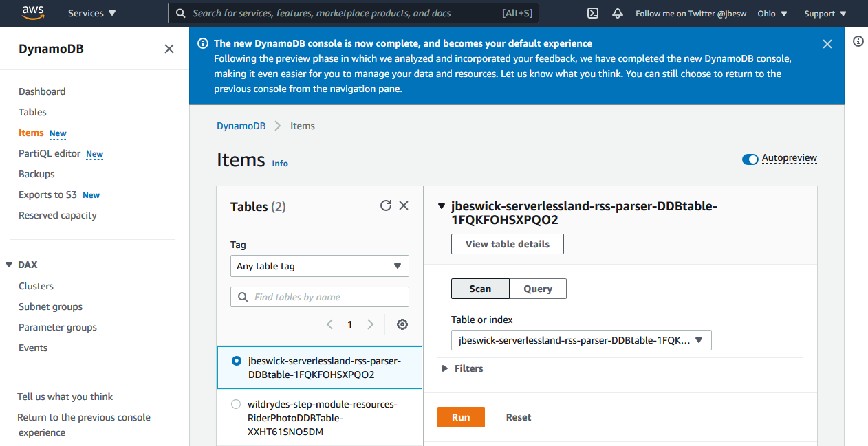
Task: Select the wildrydes RiderPhotoDDBTable radio button
Action: [x=237, y=404]
